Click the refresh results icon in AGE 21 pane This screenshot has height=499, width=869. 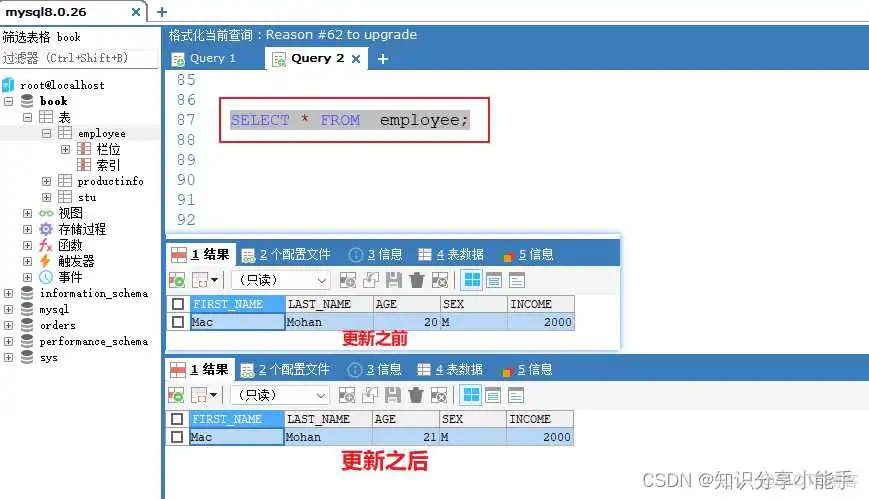[176, 395]
